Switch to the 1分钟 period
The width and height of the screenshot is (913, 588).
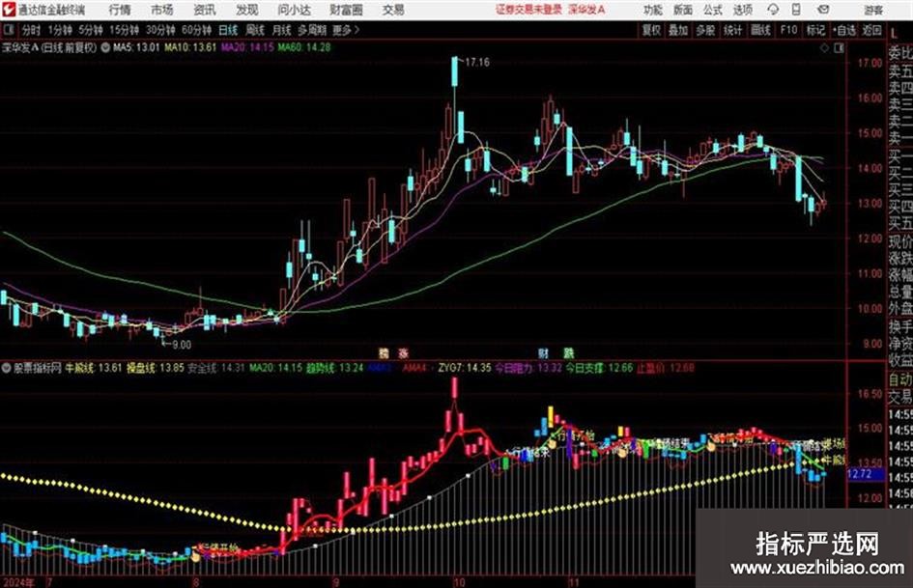point(59,30)
